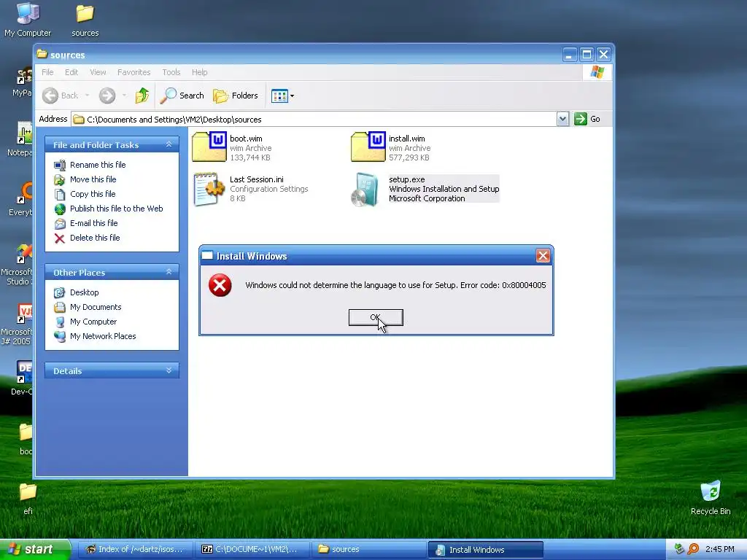Click the Windows flag logo in menu bar
The height and width of the screenshot is (560, 747).
(597, 72)
